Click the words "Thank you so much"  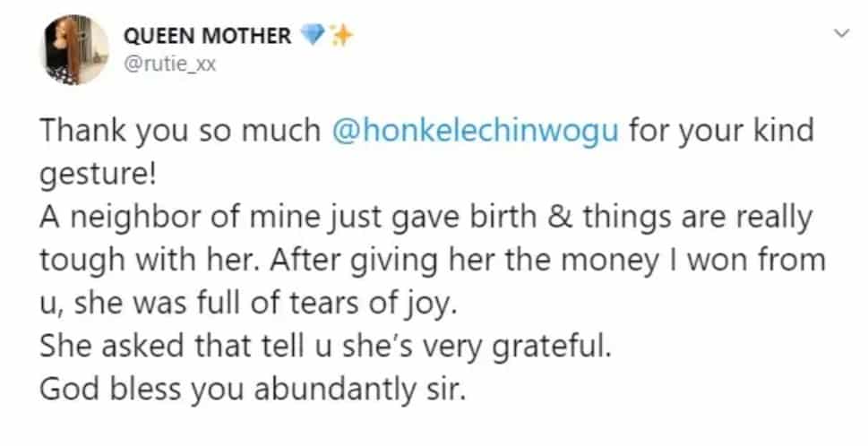pos(179,131)
